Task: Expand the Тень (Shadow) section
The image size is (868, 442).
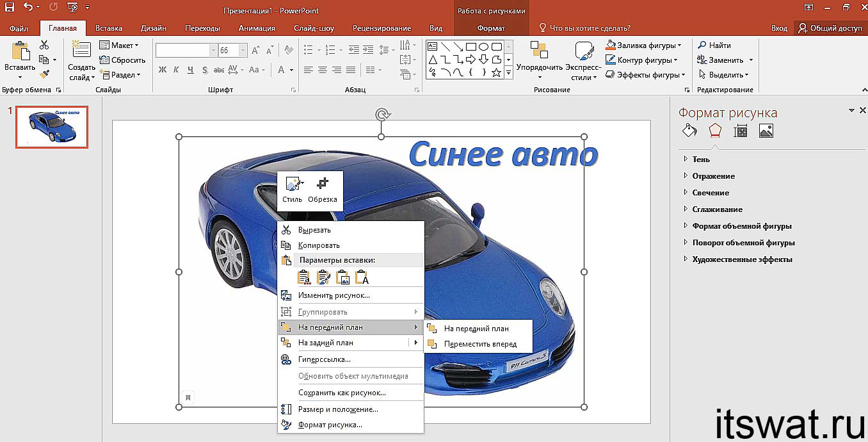Action: [x=700, y=160]
